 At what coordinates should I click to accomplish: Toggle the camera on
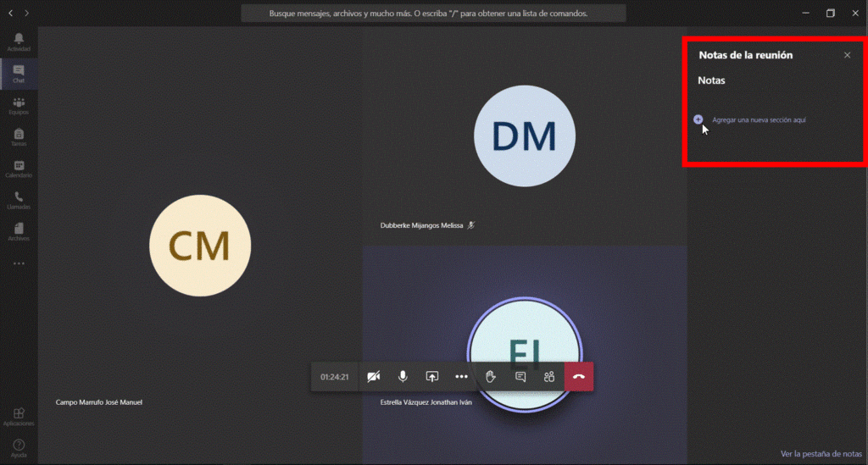(x=373, y=377)
